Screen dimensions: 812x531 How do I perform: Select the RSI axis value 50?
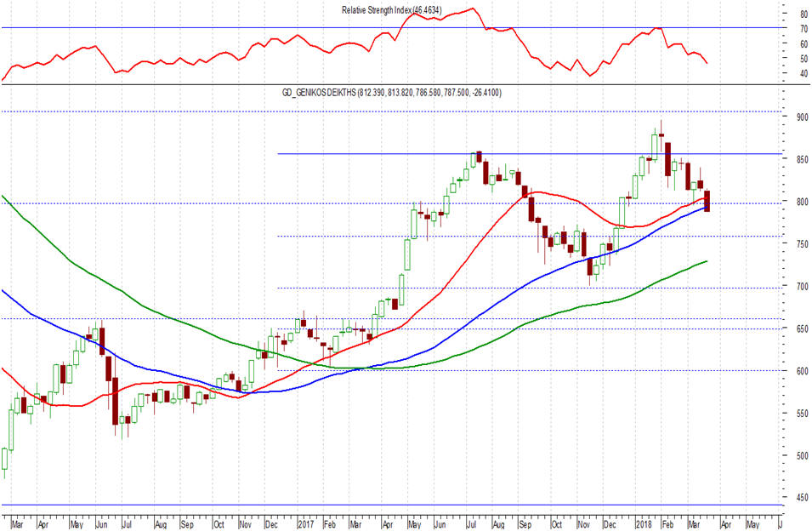tap(803, 59)
